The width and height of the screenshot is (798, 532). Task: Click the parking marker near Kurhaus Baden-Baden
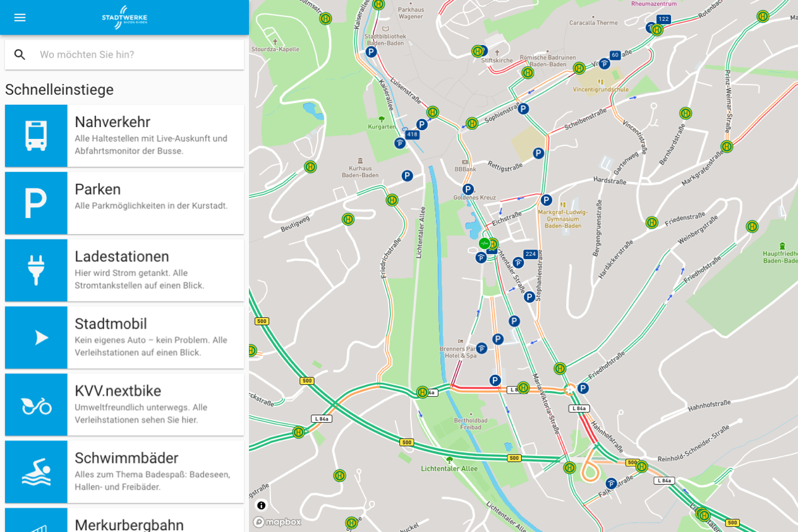(x=408, y=176)
